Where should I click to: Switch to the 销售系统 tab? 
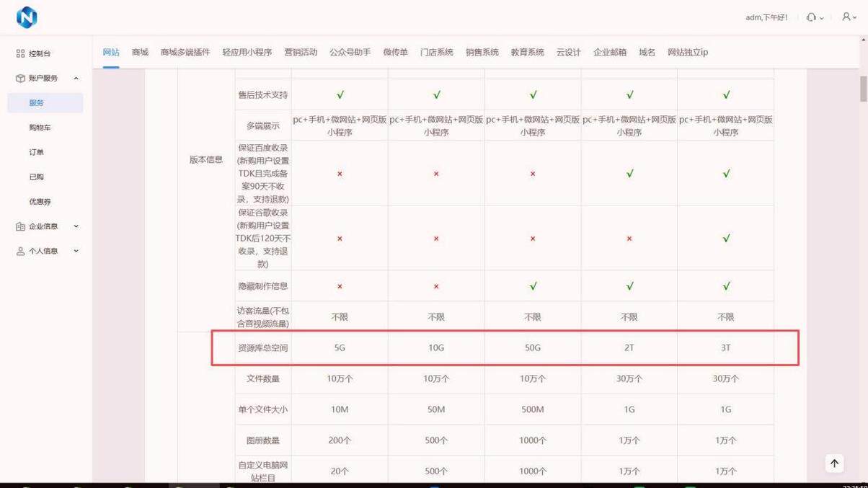click(482, 52)
